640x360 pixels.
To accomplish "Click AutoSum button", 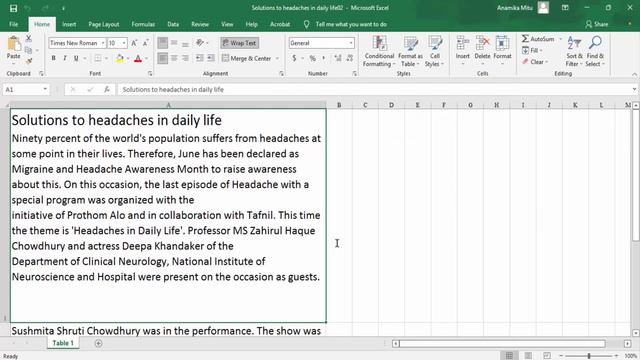I will pos(538,39).
